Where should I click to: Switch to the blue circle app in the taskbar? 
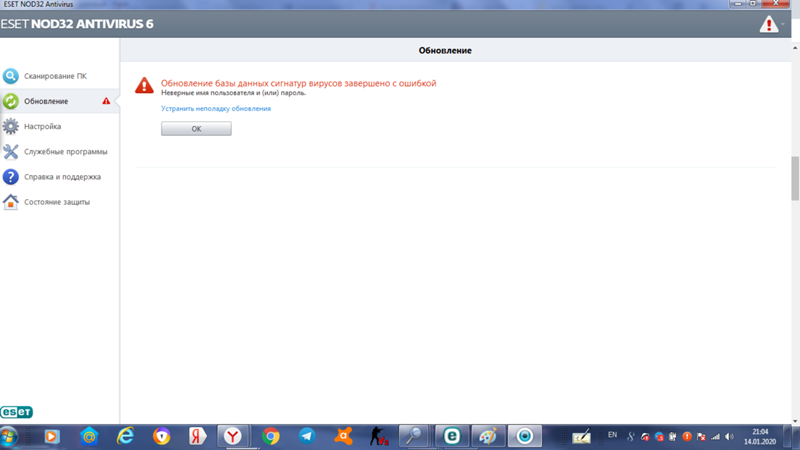524,437
